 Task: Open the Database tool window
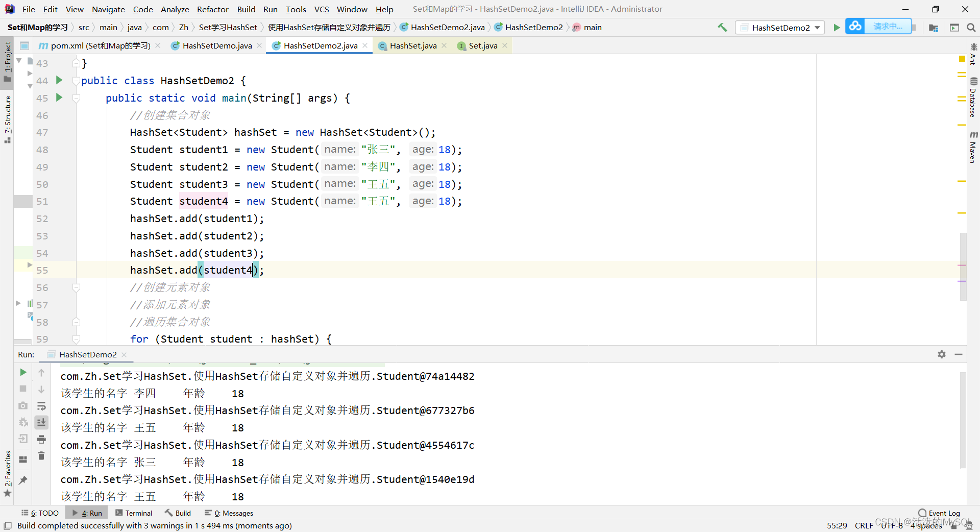(973, 97)
